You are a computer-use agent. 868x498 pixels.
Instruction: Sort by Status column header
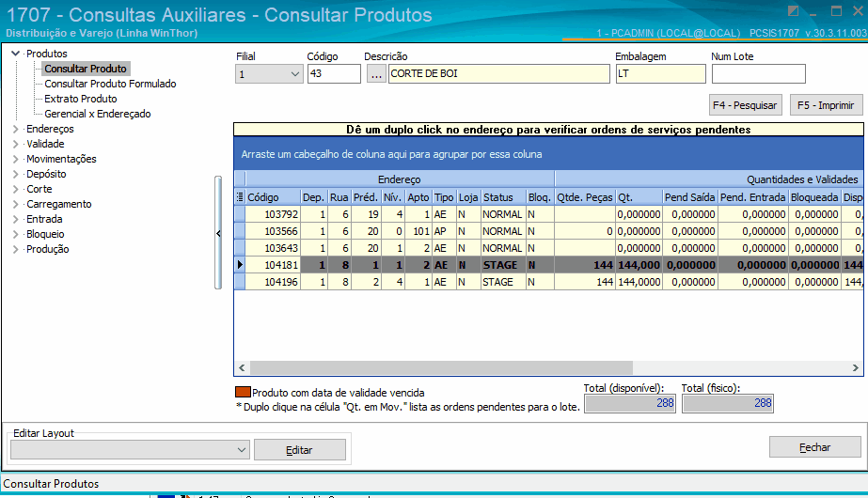pyautogui.click(x=503, y=197)
